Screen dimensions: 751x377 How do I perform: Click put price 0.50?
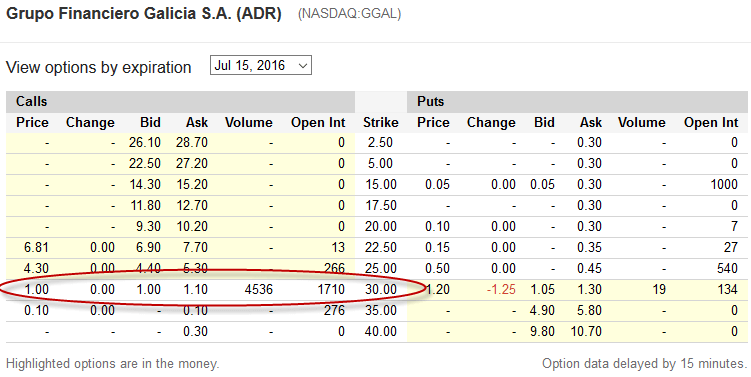[x=437, y=269]
